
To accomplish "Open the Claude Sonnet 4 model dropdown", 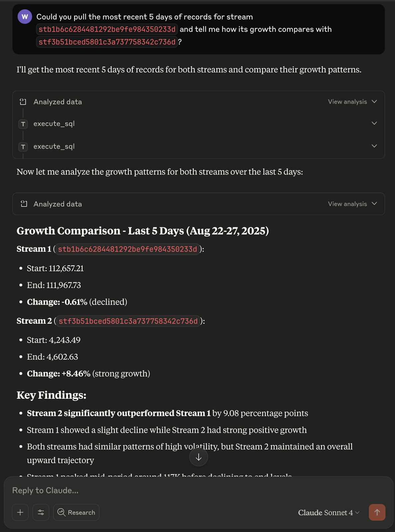I will 329,512.
